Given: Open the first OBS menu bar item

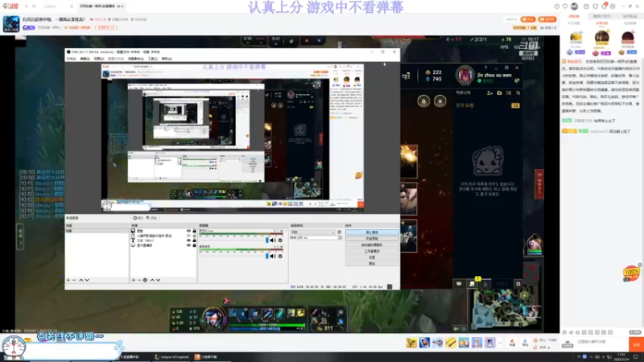Looking at the screenshot, I should (71, 59).
